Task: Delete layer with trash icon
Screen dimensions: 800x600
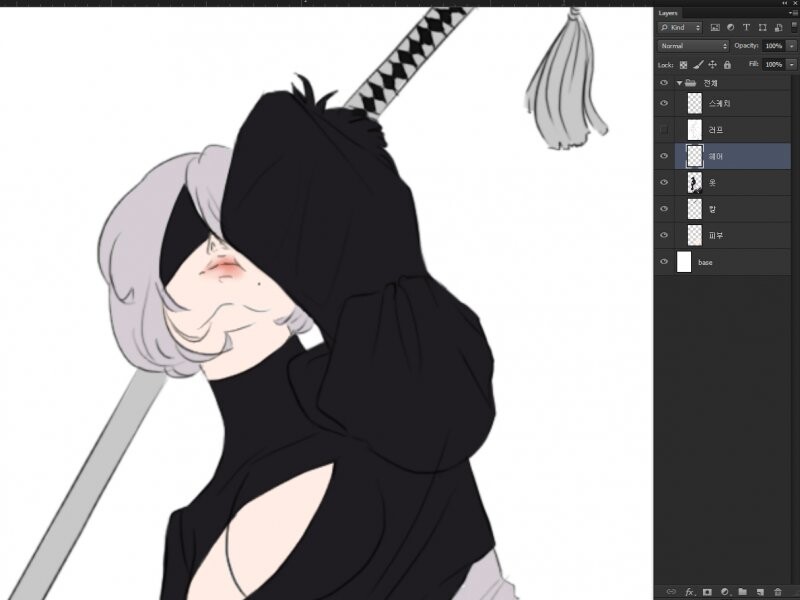Action: click(x=777, y=592)
